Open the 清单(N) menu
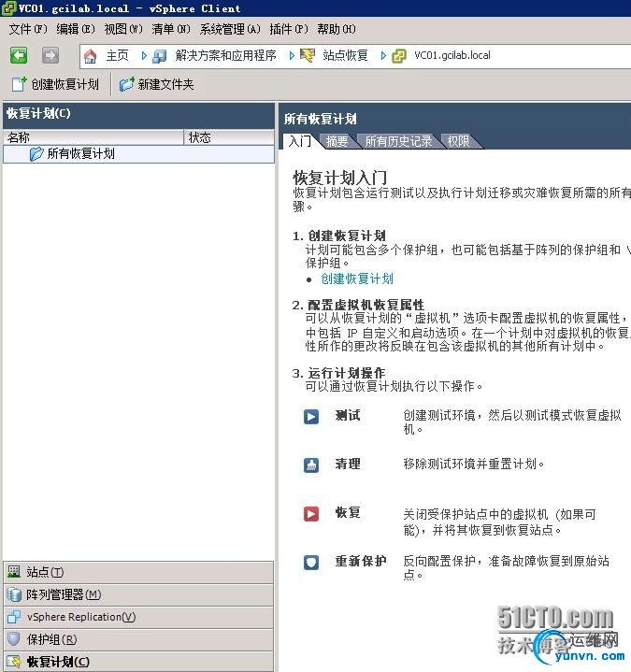631x672 pixels. pos(171,29)
